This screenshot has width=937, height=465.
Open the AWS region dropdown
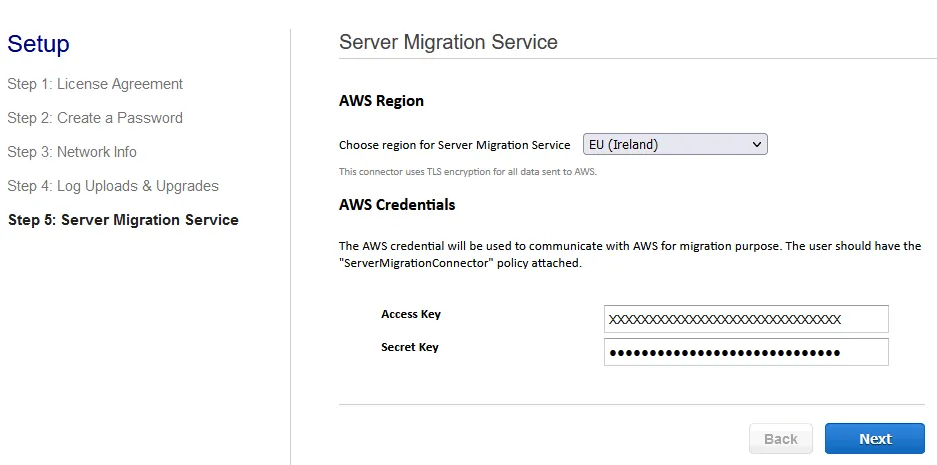tap(674, 145)
